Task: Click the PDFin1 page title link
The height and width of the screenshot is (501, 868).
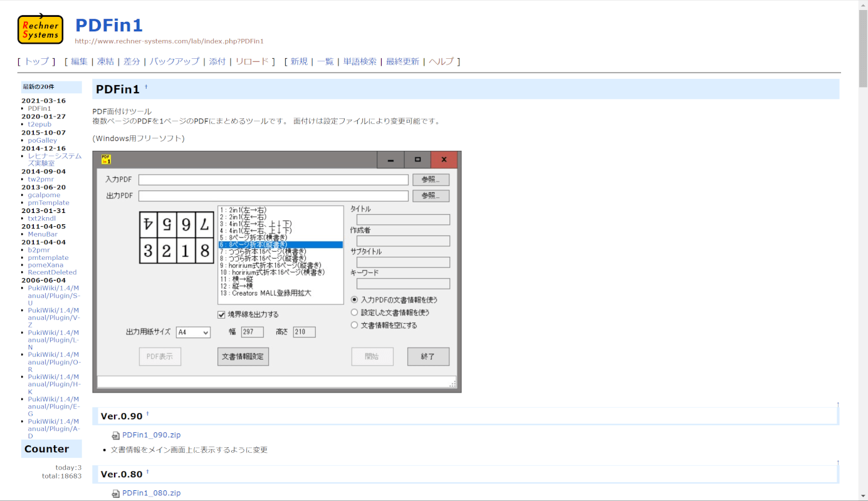Action: pos(109,26)
